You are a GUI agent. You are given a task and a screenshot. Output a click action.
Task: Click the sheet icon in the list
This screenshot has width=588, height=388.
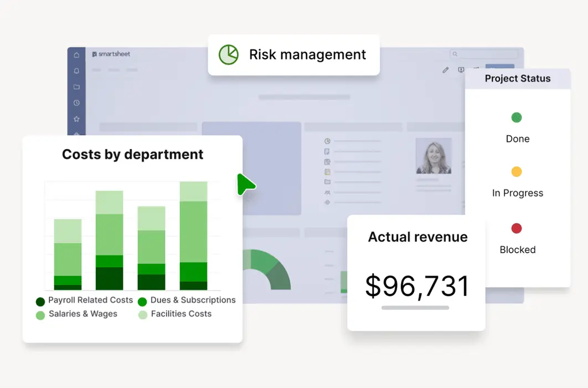pyautogui.click(x=327, y=152)
